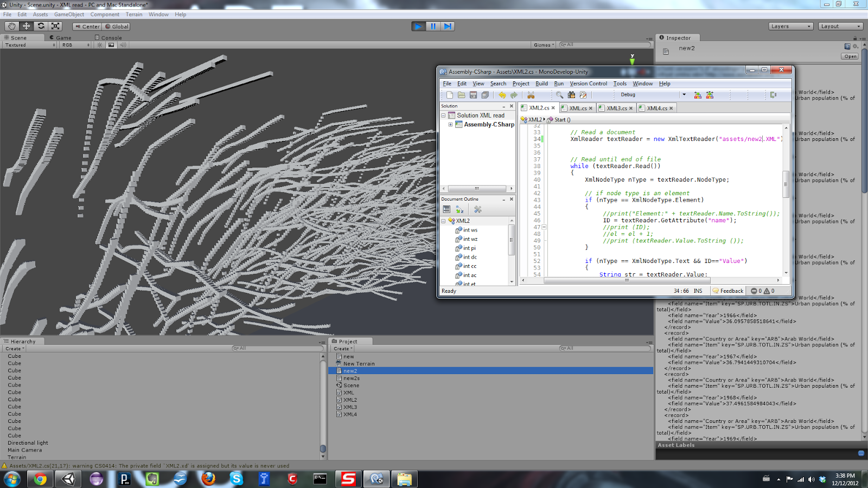This screenshot has height=488, width=868.
Task: Open Sublime Text from the taskbar
Action: [348, 479]
